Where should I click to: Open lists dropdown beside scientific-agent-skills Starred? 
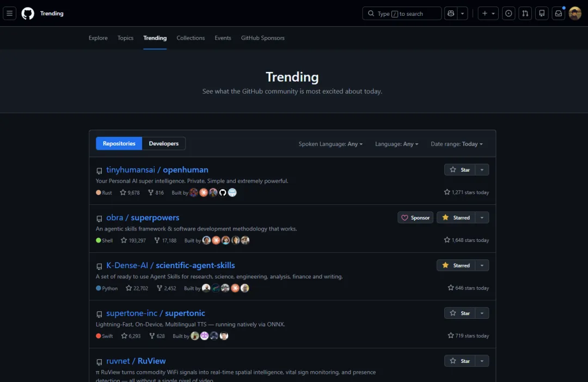(x=482, y=265)
